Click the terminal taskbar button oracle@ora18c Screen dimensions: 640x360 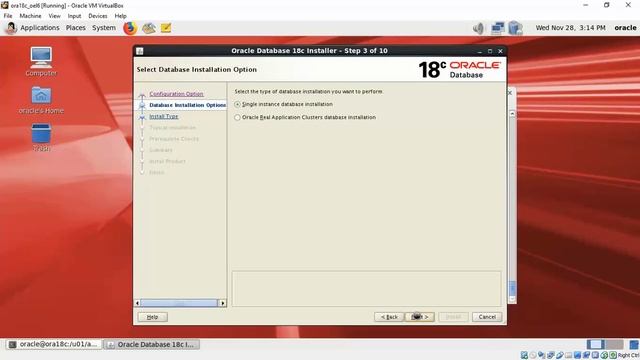pyautogui.click(x=53, y=344)
